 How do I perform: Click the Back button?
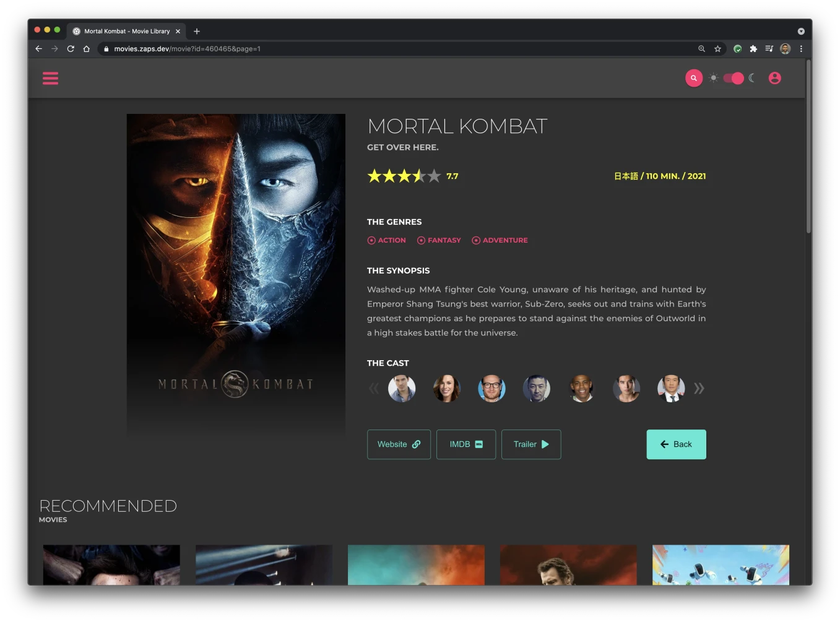(676, 444)
